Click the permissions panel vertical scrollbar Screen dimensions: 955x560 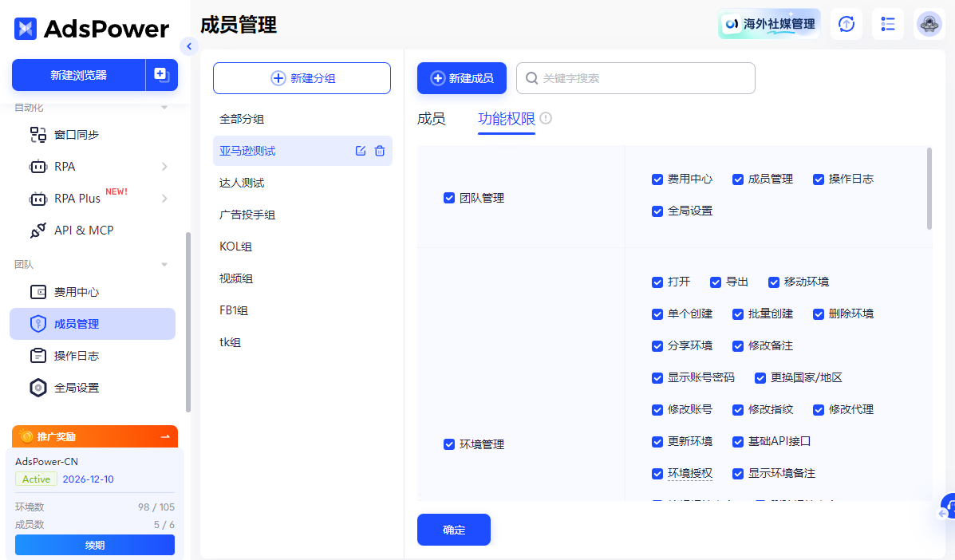[929, 188]
